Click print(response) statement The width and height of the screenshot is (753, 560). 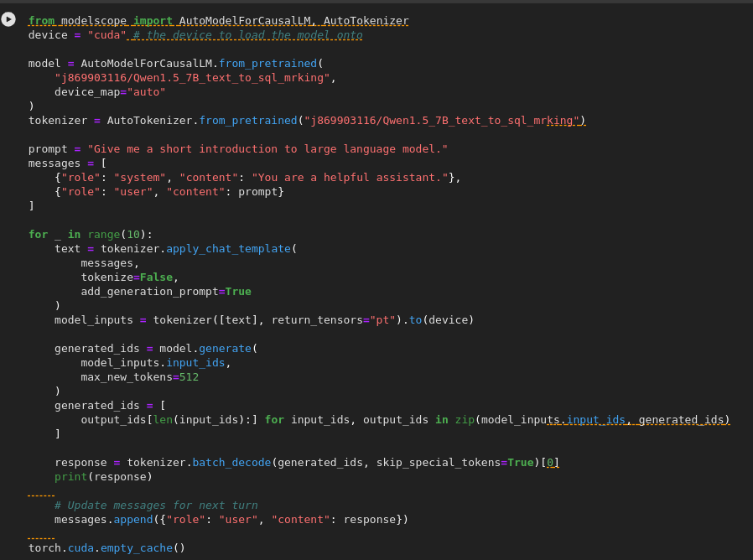point(103,477)
